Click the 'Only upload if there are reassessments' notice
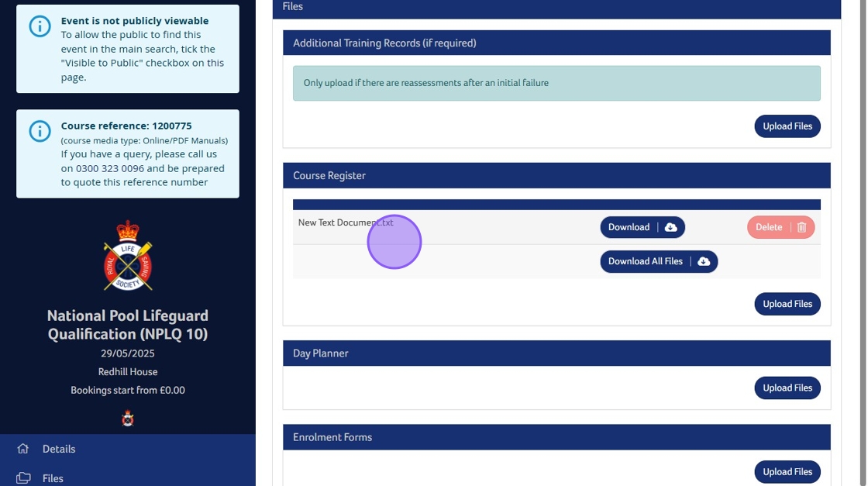 (556, 83)
